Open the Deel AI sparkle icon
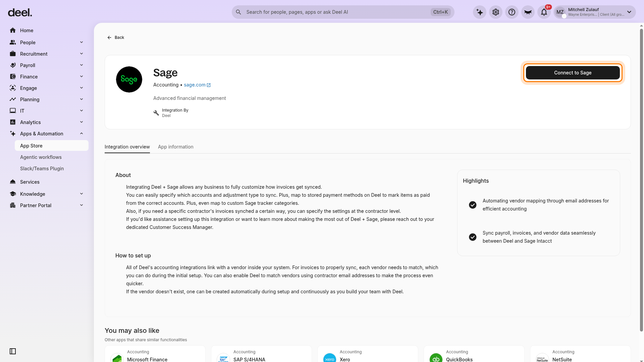Screen dimensions: 644x362 [480, 12]
